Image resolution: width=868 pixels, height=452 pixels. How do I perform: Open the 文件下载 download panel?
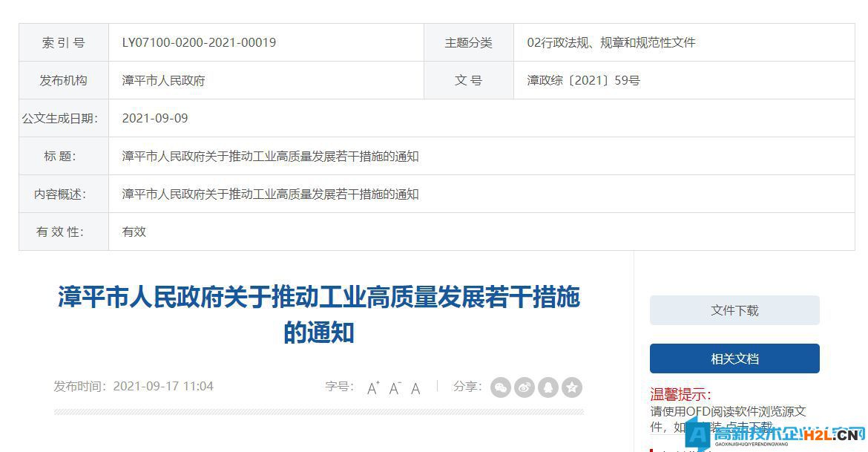[734, 310]
